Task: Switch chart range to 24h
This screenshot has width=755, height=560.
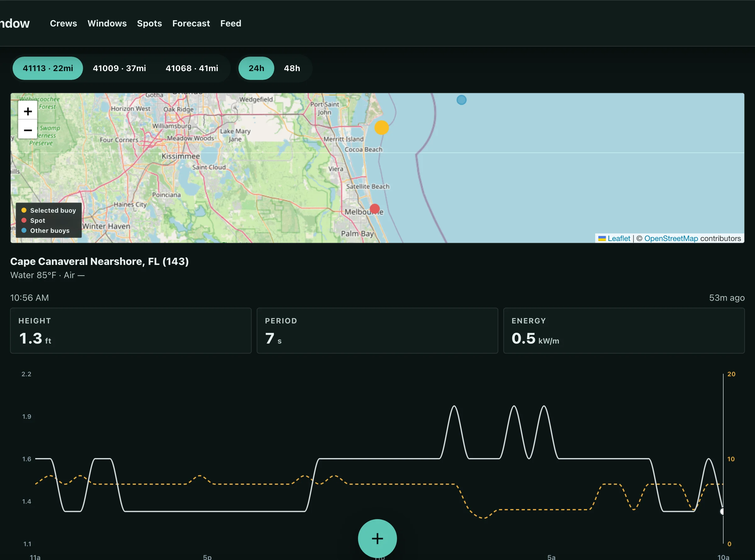Action: [x=256, y=68]
